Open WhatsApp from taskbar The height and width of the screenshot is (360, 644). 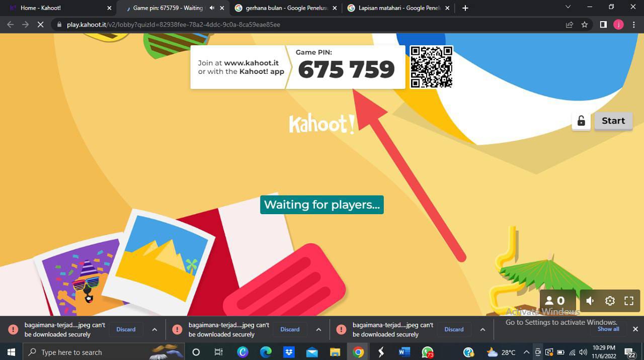tap(428, 352)
